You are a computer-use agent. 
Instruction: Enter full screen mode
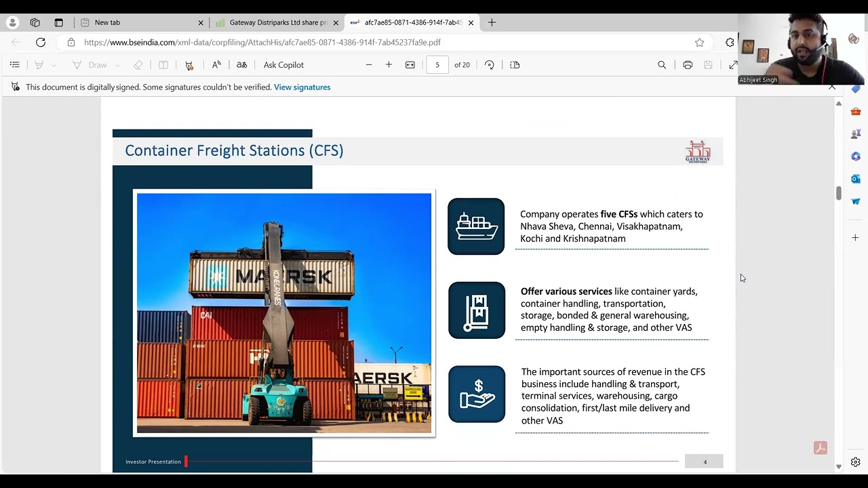click(x=733, y=65)
